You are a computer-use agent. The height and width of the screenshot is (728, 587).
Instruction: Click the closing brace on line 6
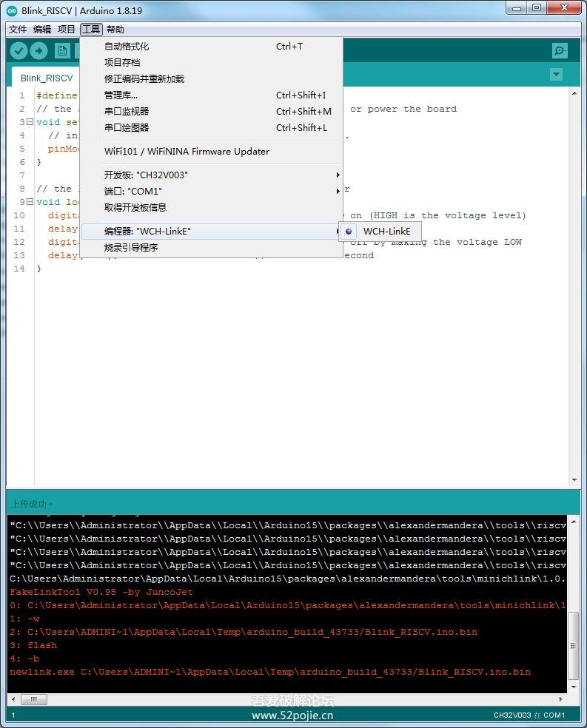point(39,162)
